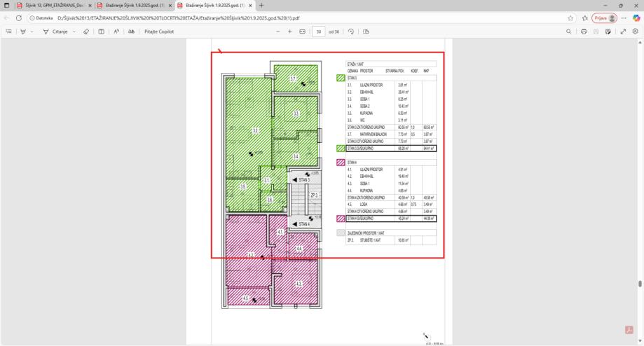Fit page to width
The height and width of the screenshot is (346, 644).
pos(302,32)
